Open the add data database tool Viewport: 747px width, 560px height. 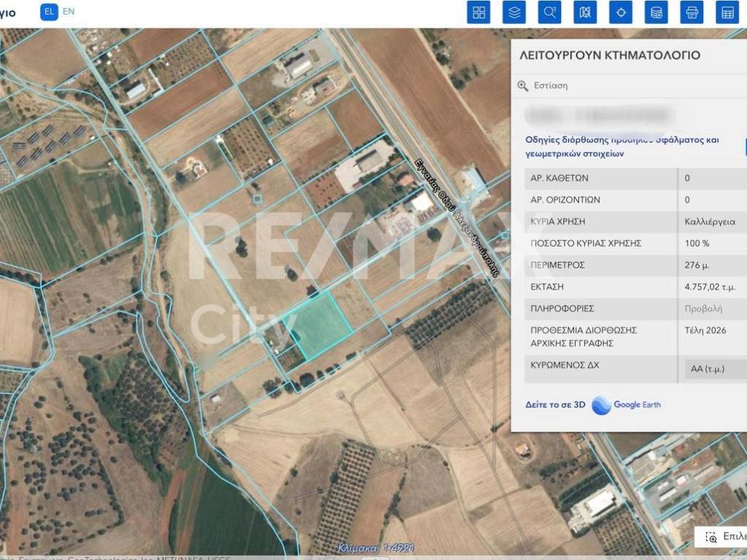click(657, 12)
